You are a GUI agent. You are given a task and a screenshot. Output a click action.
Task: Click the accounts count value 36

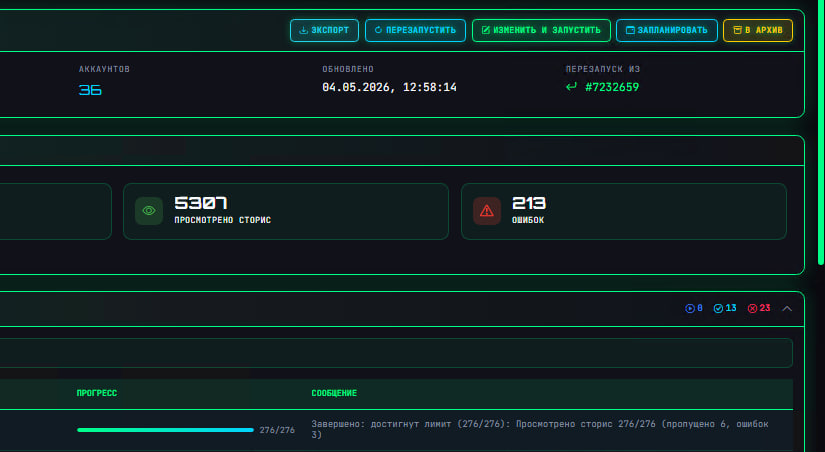point(90,90)
